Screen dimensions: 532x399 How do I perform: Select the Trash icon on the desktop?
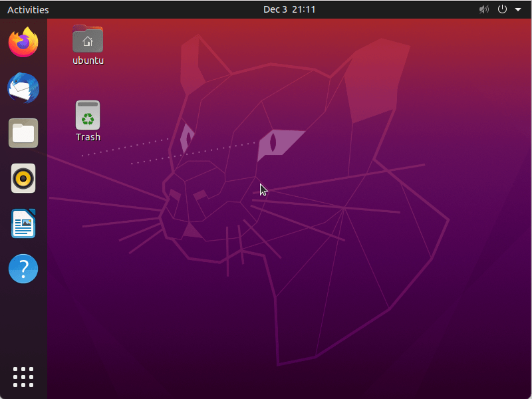pyautogui.click(x=88, y=114)
